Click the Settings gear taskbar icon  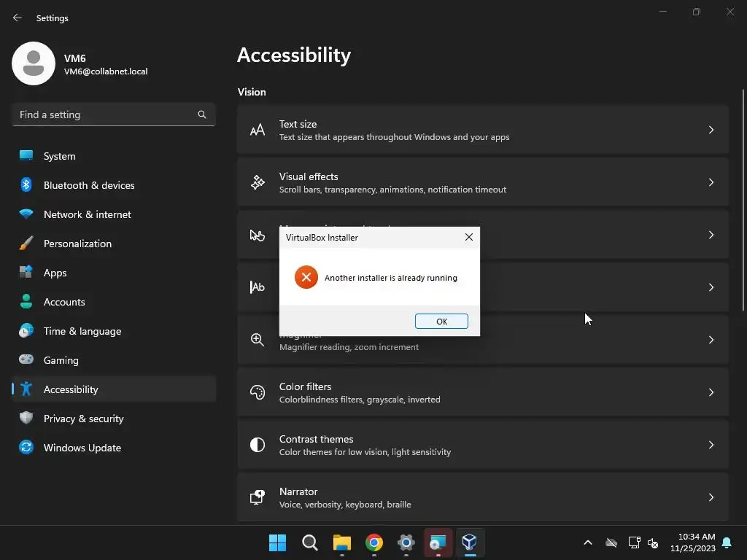pyautogui.click(x=406, y=542)
